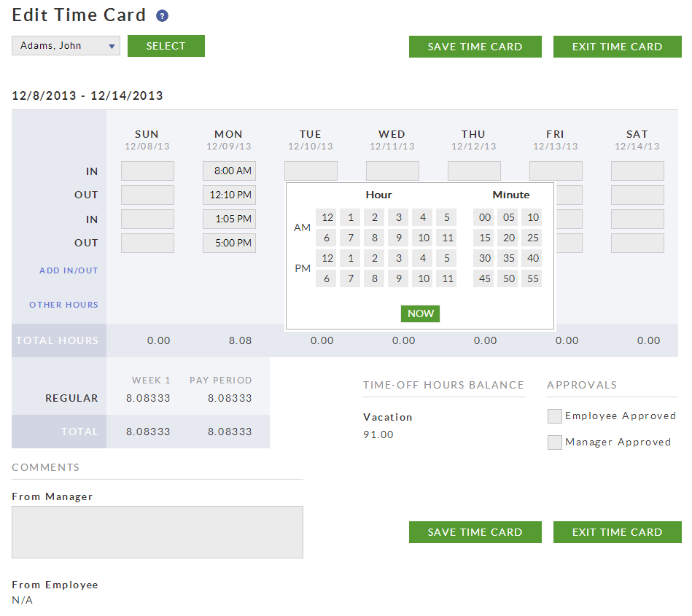Check the Employee Approved checkbox
The width and height of the screenshot is (692, 616).
[x=554, y=416]
